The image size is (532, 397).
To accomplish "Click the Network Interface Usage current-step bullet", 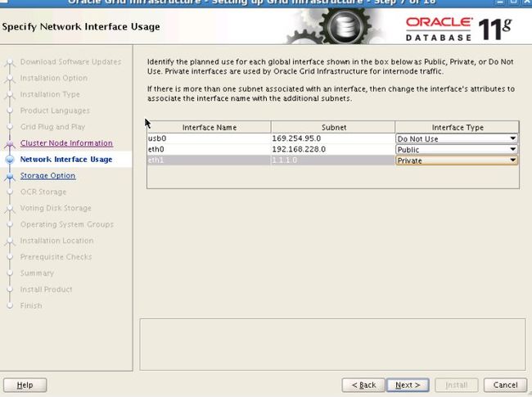I will (x=10, y=160).
